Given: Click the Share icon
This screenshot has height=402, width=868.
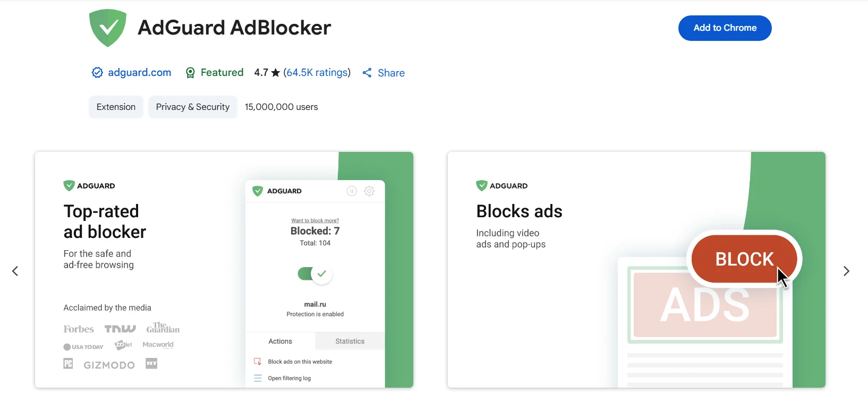Looking at the screenshot, I should (x=367, y=73).
